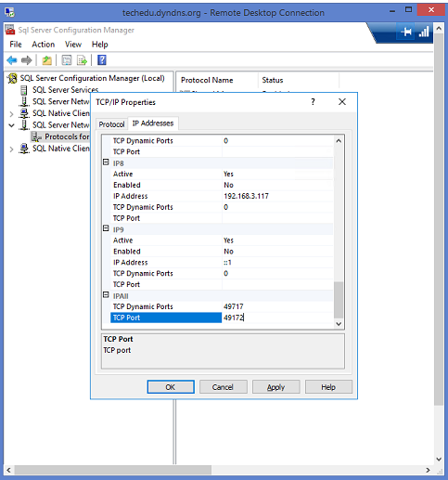Image resolution: width=448 pixels, height=480 pixels.
Task: Click the Remote Desktop connection bar pin icon
Action: (x=406, y=32)
